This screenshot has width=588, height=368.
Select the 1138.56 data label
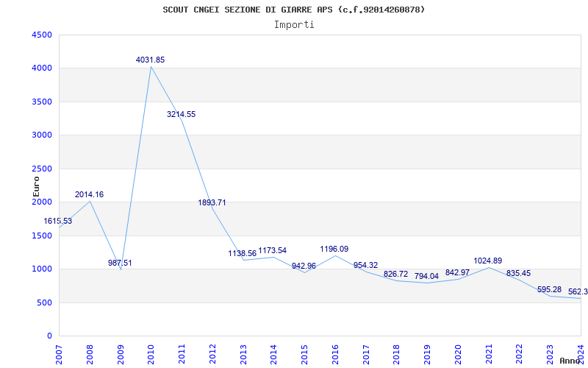pos(243,253)
